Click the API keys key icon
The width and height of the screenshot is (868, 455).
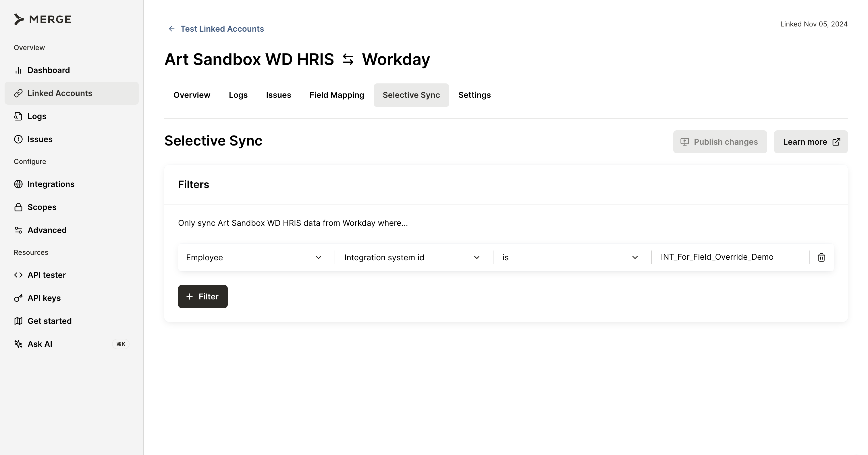pos(18,298)
